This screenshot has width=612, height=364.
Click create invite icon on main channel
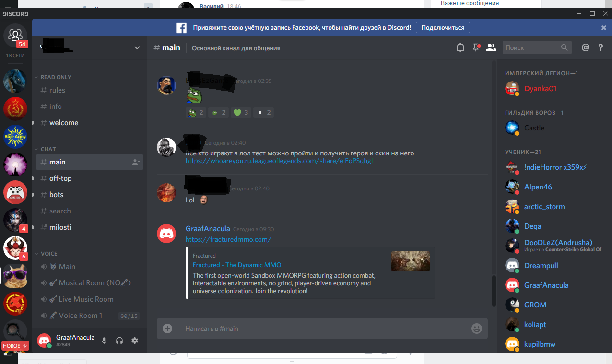tap(136, 162)
